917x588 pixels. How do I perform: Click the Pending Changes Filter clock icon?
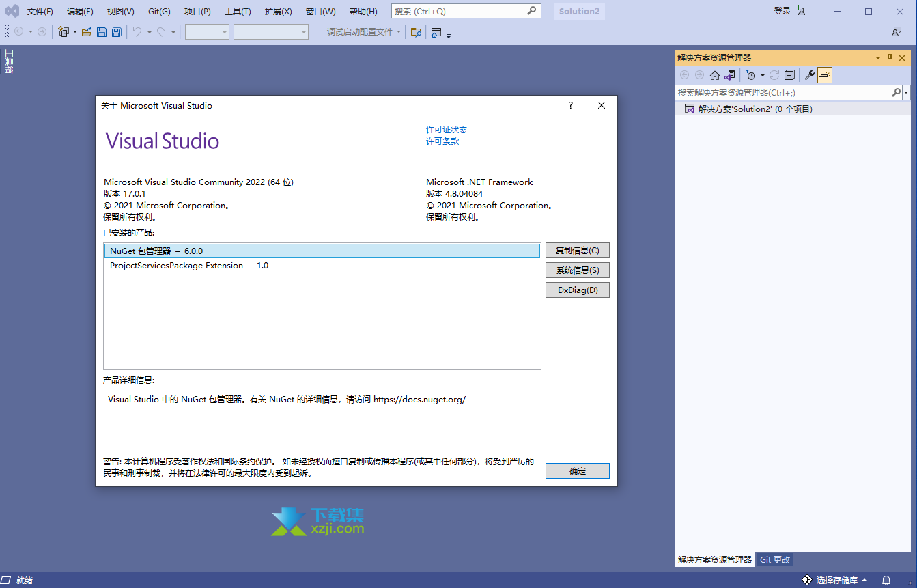pyautogui.click(x=751, y=75)
